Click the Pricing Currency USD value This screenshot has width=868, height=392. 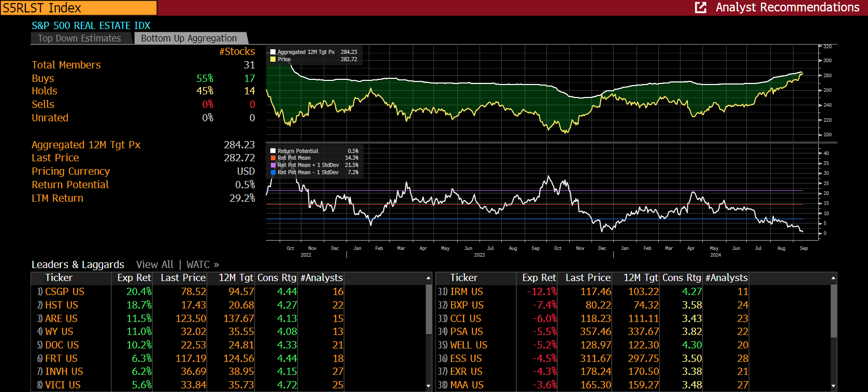[246, 172]
